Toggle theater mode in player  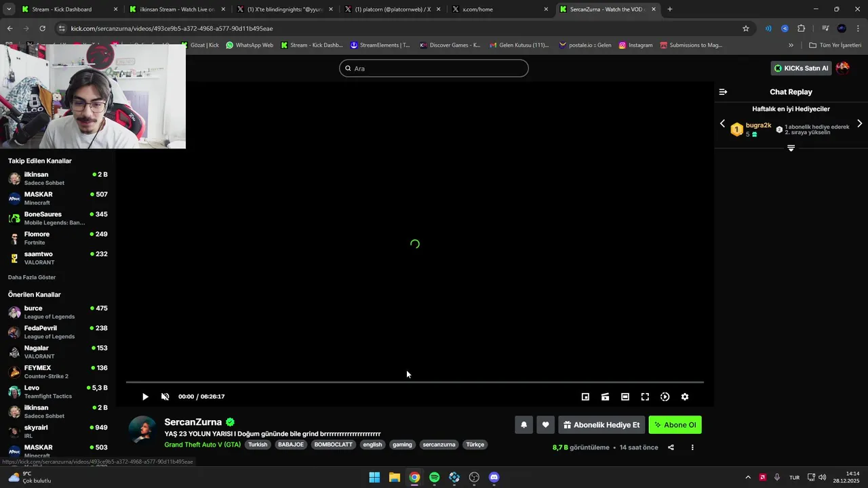point(625,396)
